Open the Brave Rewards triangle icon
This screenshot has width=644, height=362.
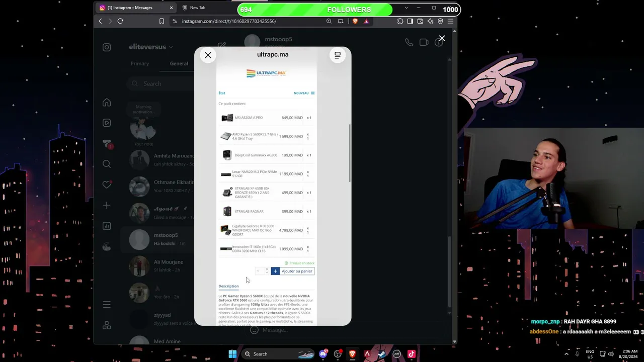pos(366,21)
